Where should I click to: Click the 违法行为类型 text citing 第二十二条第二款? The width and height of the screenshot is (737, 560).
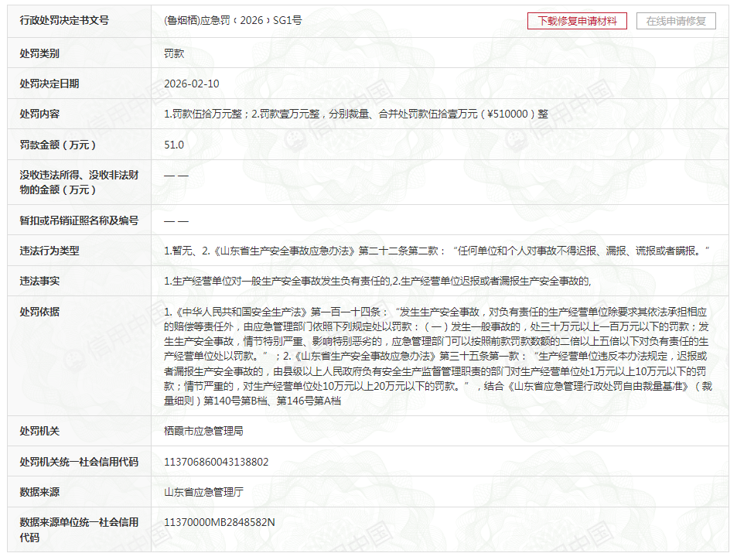click(x=436, y=251)
